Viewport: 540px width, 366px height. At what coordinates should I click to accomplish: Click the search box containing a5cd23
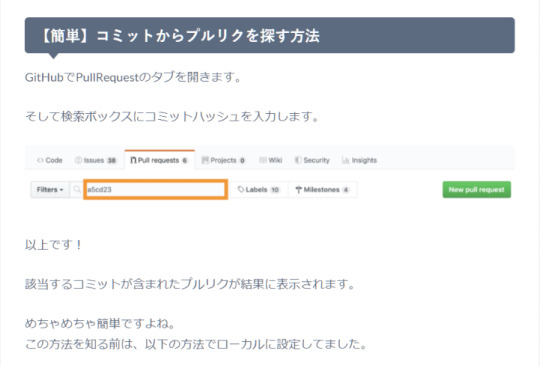156,189
